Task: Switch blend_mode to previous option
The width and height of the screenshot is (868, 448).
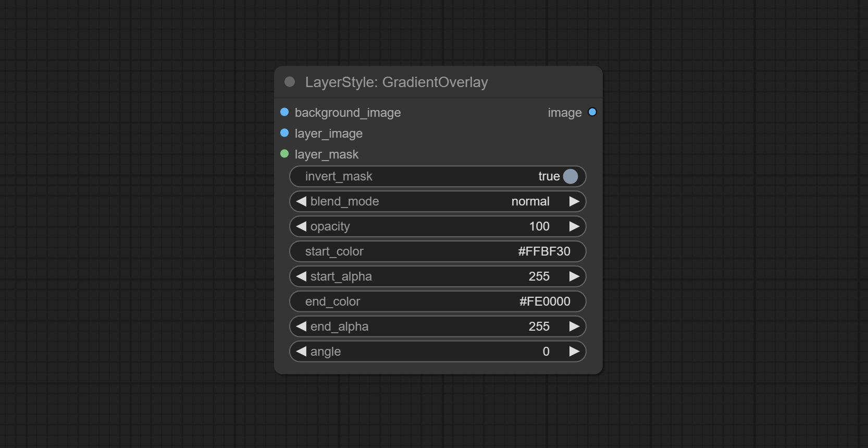Action: (x=301, y=201)
